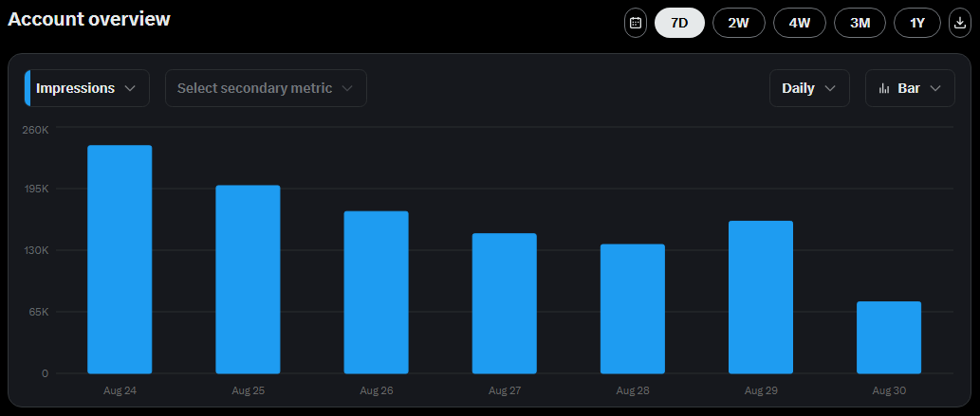Open the Bar chart type dropdown

click(910, 88)
